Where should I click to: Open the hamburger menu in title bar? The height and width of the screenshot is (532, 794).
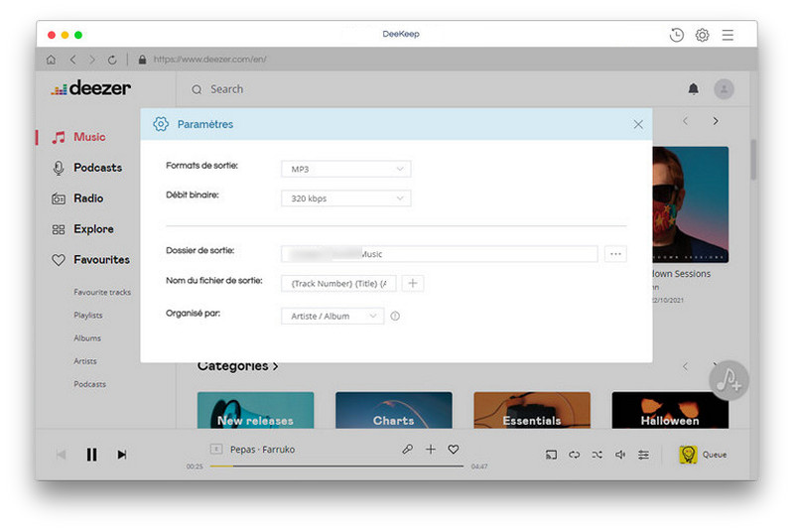728,35
